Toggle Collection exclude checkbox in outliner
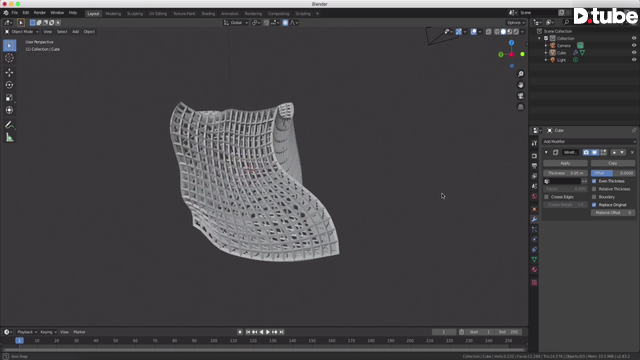Screen dimensions: 640x360 tap(546, 38)
